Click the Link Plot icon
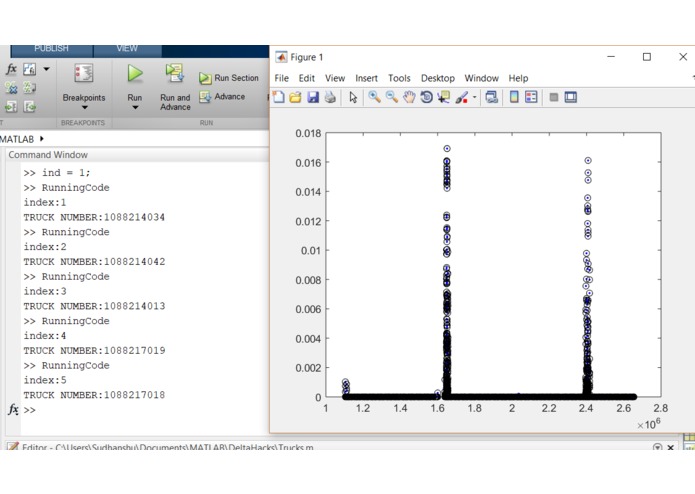695x494 pixels. [x=492, y=97]
